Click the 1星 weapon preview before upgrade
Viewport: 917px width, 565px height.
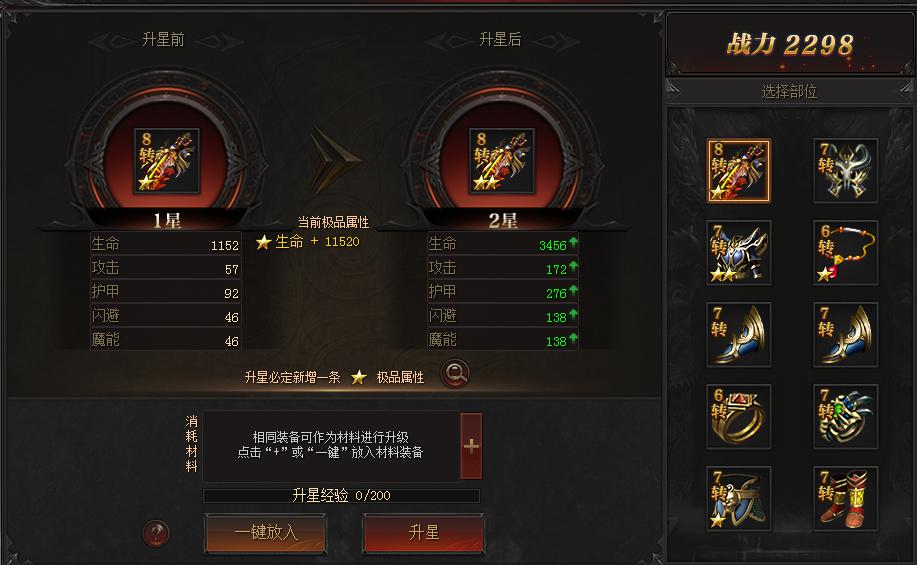pos(167,161)
